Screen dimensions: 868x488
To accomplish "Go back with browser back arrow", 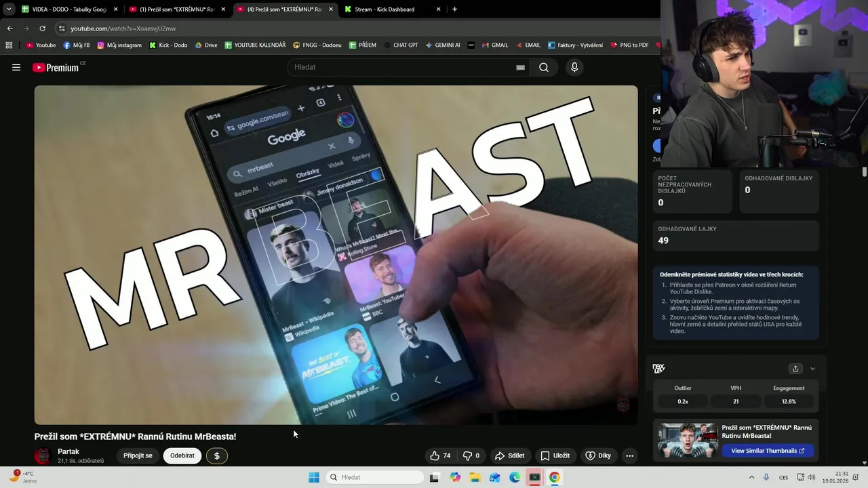I will click(x=9, y=28).
